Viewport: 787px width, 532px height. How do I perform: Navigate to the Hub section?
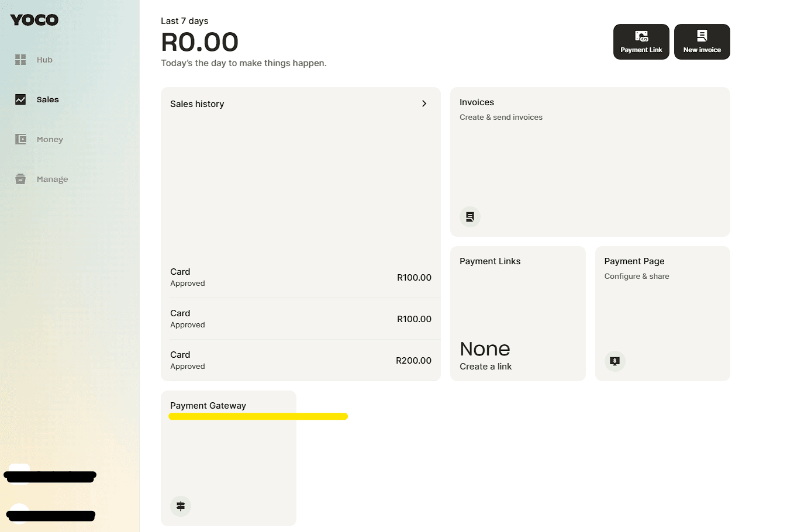(x=44, y=59)
